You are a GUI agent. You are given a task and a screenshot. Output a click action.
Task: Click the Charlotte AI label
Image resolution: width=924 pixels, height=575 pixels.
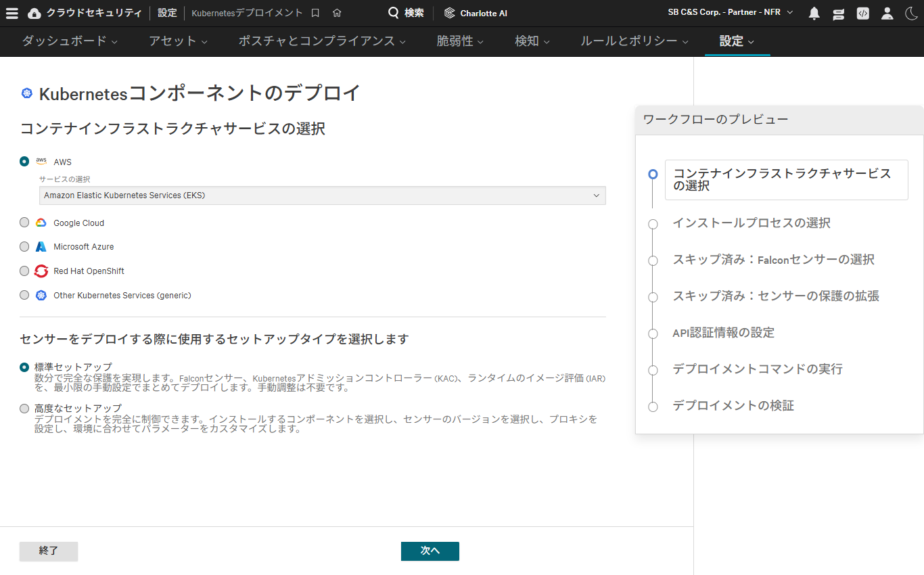(x=484, y=14)
